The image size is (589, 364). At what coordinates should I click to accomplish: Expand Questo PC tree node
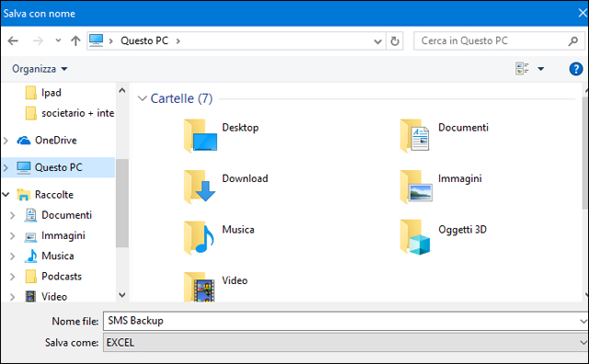coord(6,167)
